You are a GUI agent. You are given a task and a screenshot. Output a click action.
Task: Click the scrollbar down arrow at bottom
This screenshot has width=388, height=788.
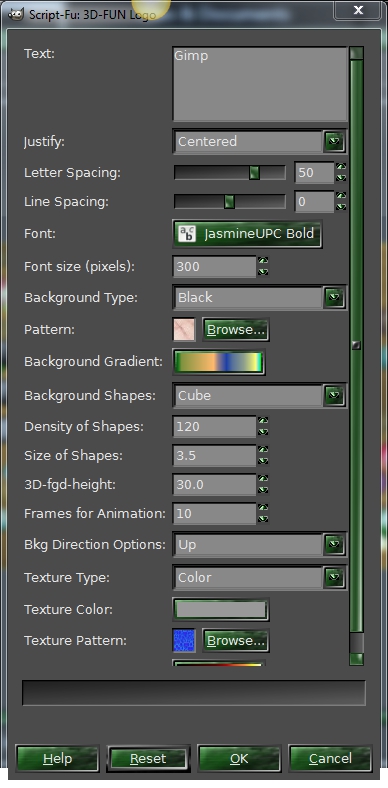pos(356,659)
